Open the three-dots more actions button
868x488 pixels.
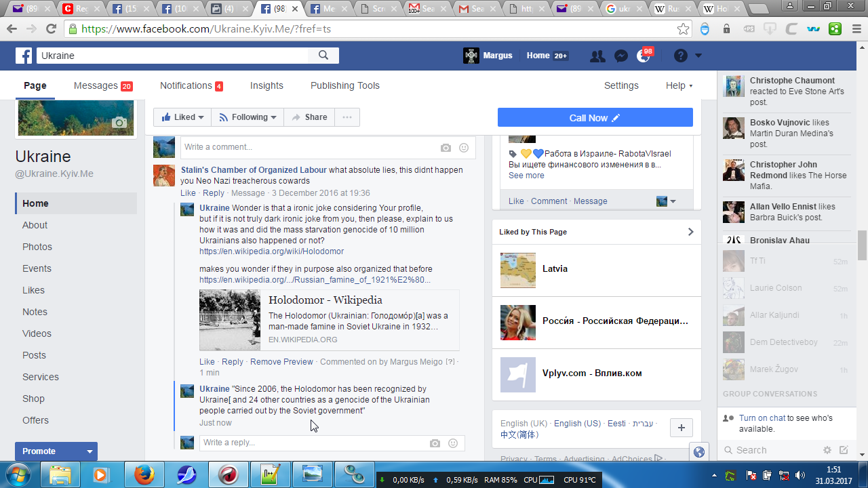[347, 117]
